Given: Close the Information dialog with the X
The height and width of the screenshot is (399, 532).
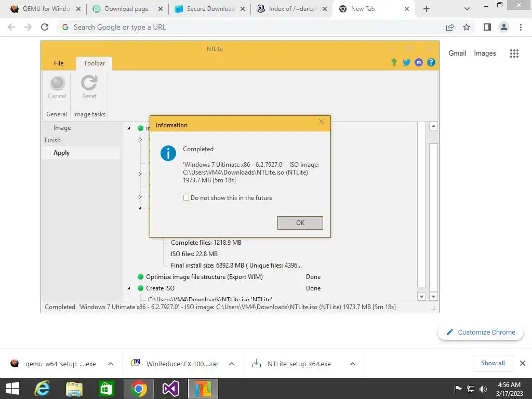Looking at the screenshot, I should pyautogui.click(x=321, y=122).
